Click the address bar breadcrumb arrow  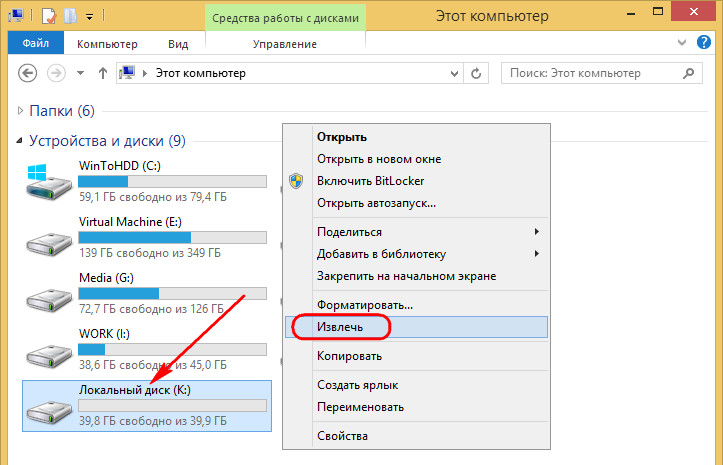tap(145, 73)
